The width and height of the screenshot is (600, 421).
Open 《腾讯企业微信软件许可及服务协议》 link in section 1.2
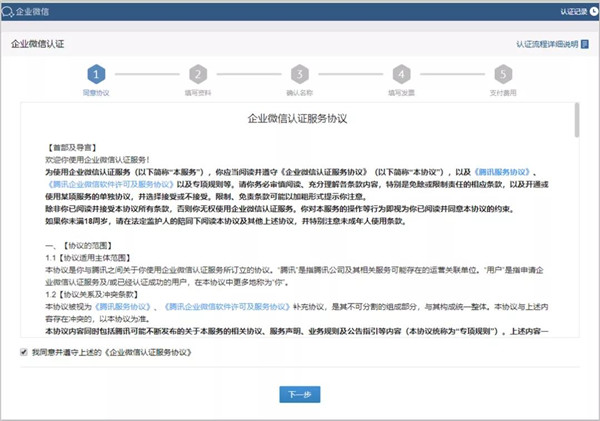pyautogui.click(x=227, y=307)
